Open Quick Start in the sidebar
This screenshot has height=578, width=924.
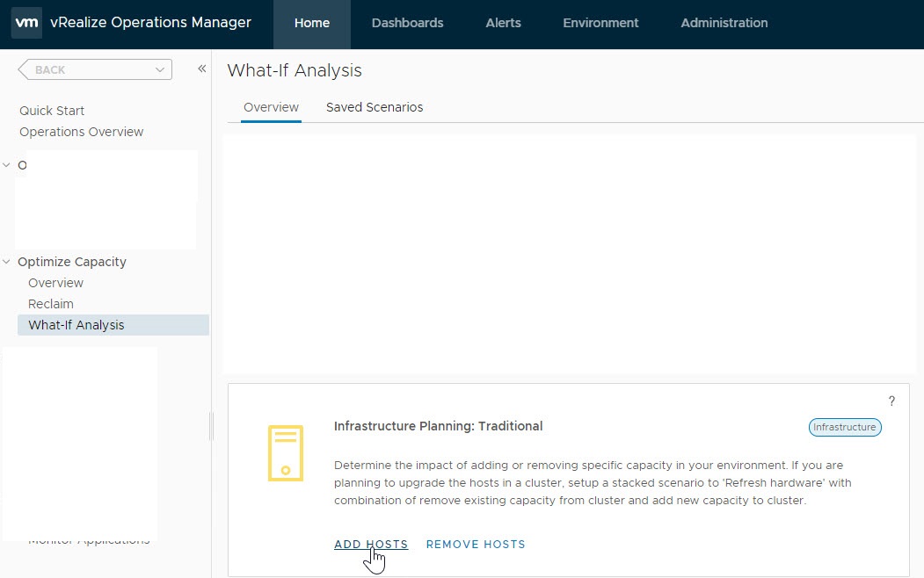click(52, 111)
